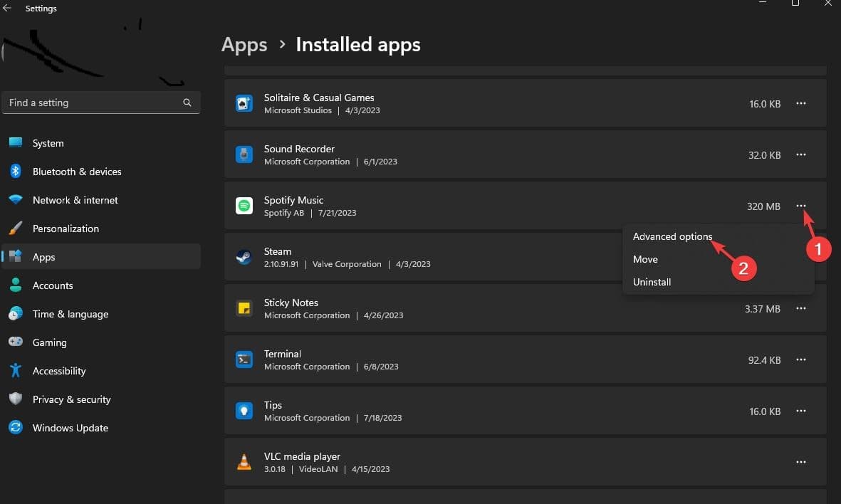Click the Bluetooth icon in sidebar
Viewport: 841px width, 504px height.
tap(16, 171)
